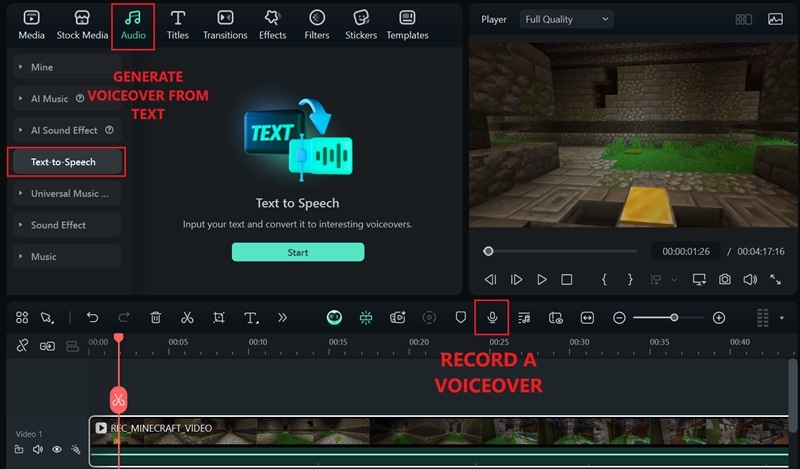
Task: Open the audio mixer track icon
Action: coord(524,318)
